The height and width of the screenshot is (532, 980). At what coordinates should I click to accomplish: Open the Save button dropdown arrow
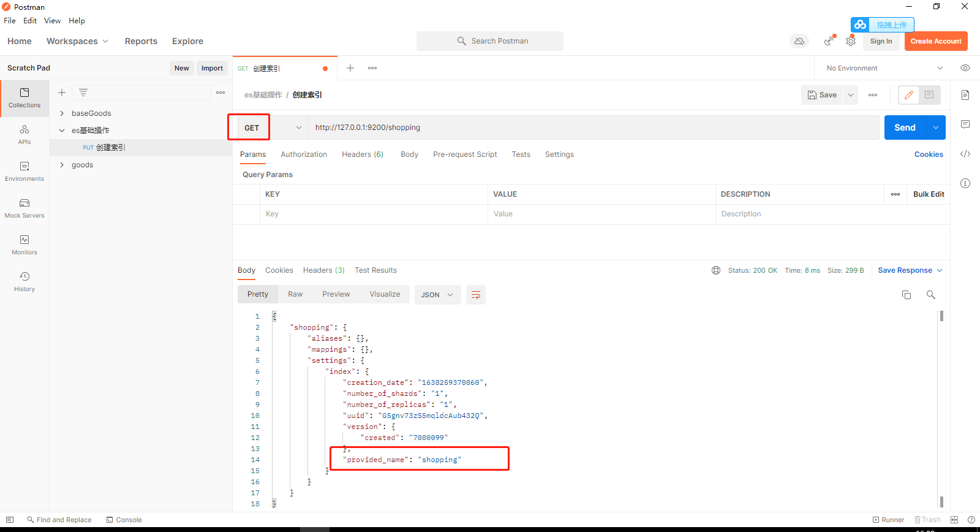tap(851, 95)
